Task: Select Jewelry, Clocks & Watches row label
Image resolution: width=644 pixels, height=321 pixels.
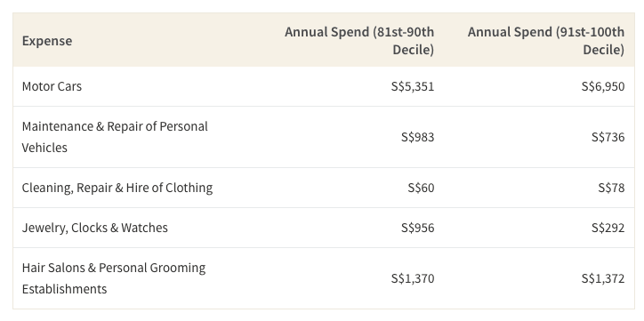Action: tap(95, 228)
